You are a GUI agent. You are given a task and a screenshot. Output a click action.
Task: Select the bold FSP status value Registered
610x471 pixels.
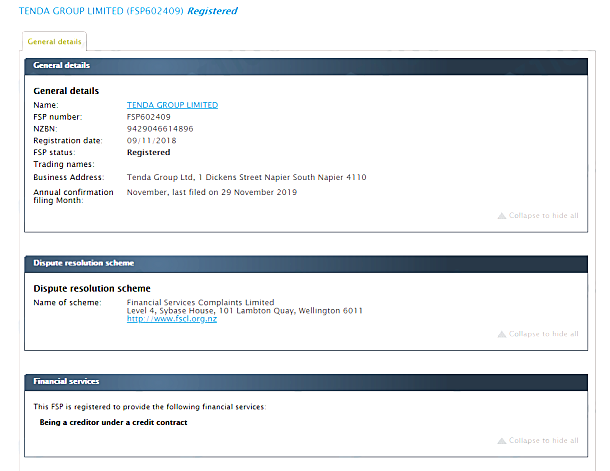click(149, 152)
